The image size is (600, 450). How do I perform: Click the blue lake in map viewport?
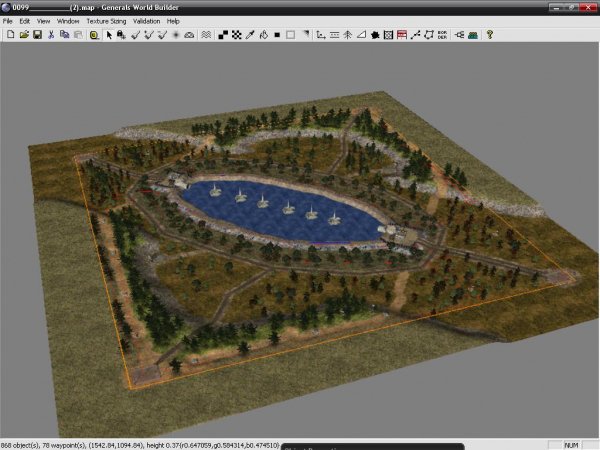click(280, 215)
